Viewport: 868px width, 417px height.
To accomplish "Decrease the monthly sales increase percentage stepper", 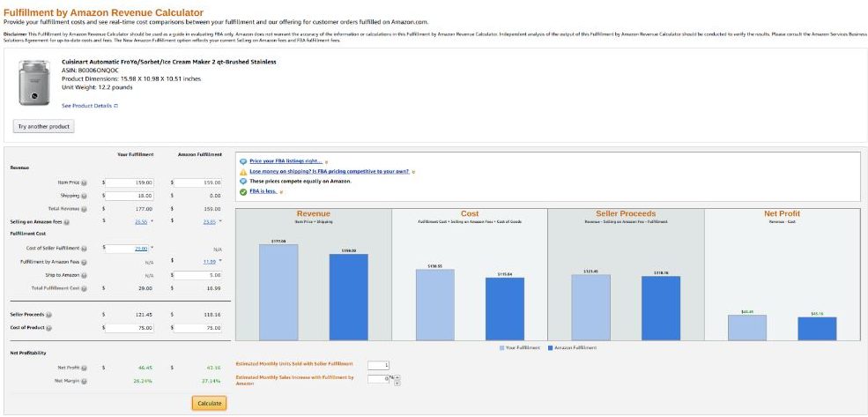I will point(397,383).
